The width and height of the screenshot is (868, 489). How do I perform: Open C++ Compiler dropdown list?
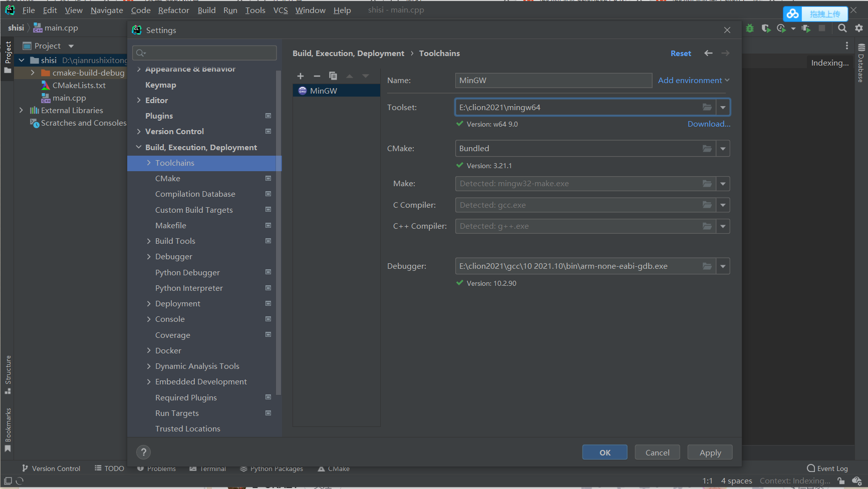tap(723, 226)
